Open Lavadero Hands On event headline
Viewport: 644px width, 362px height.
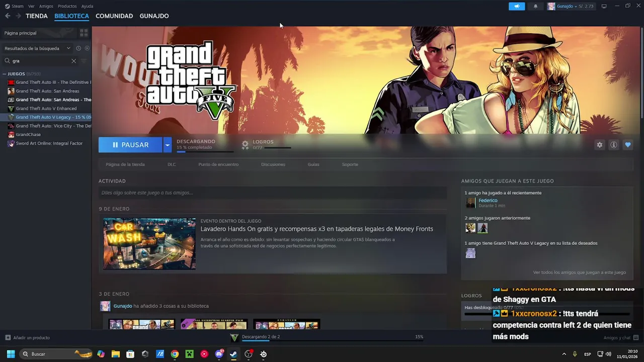317,229
